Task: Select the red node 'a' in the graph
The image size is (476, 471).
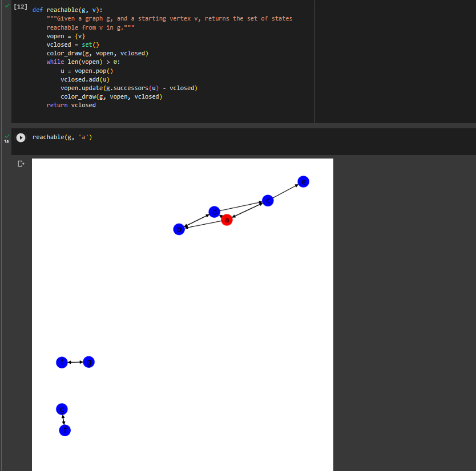Action: click(x=227, y=220)
